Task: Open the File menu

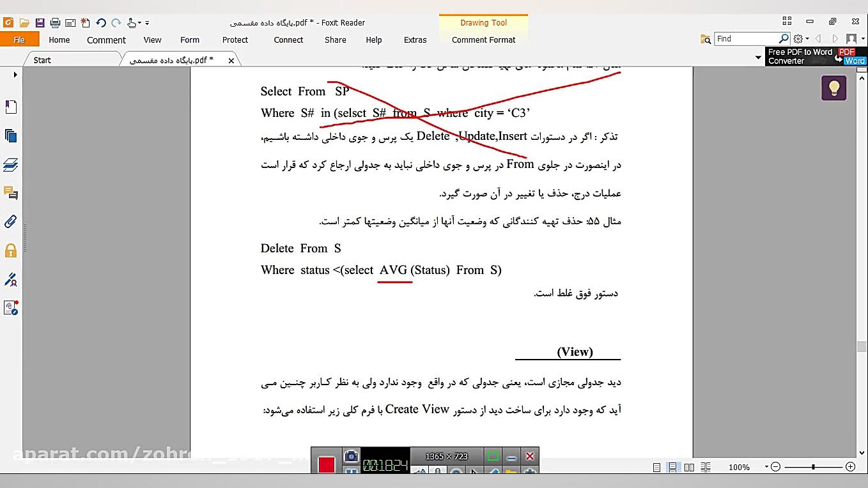Action: pyautogui.click(x=20, y=39)
